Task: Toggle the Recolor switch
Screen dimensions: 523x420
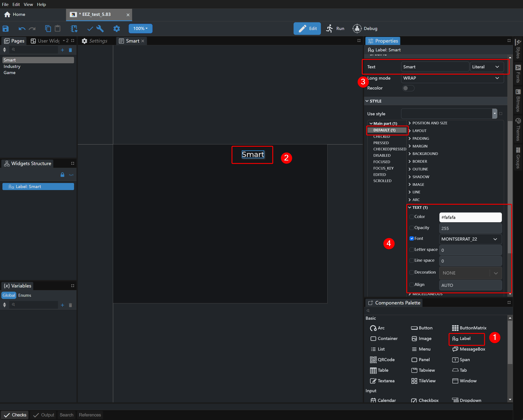Action: [408, 88]
